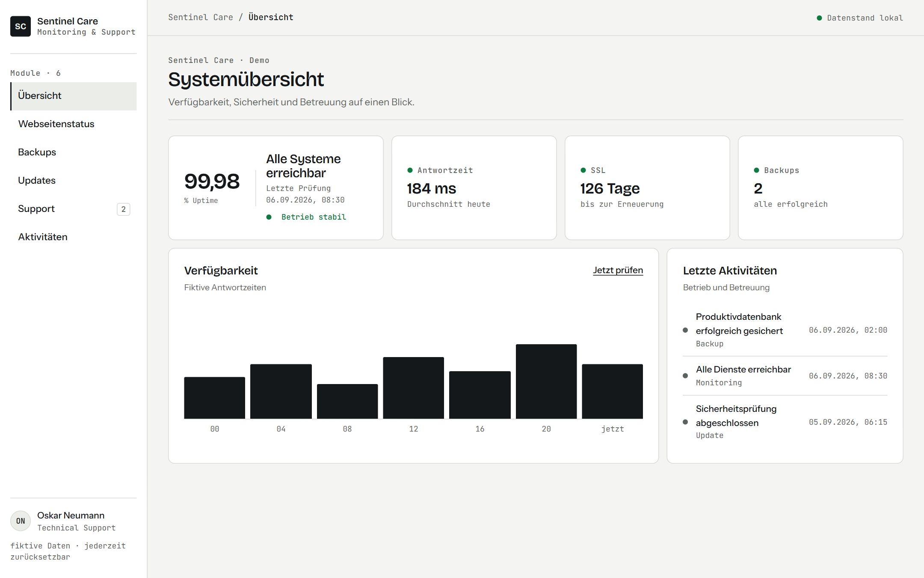The height and width of the screenshot is (578, 924).
Task: Open the Alle Dienste erreichbar activity
Action: point(785,376)
